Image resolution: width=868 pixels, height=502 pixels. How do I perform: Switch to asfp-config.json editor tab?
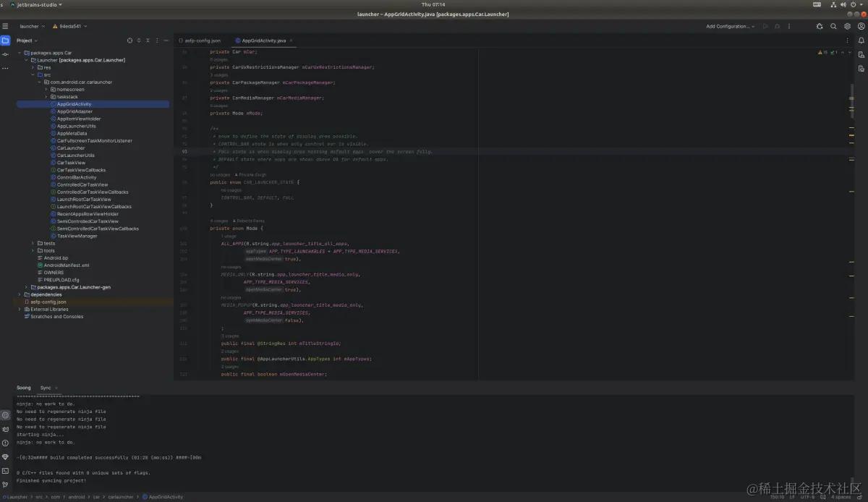[199, 41]
